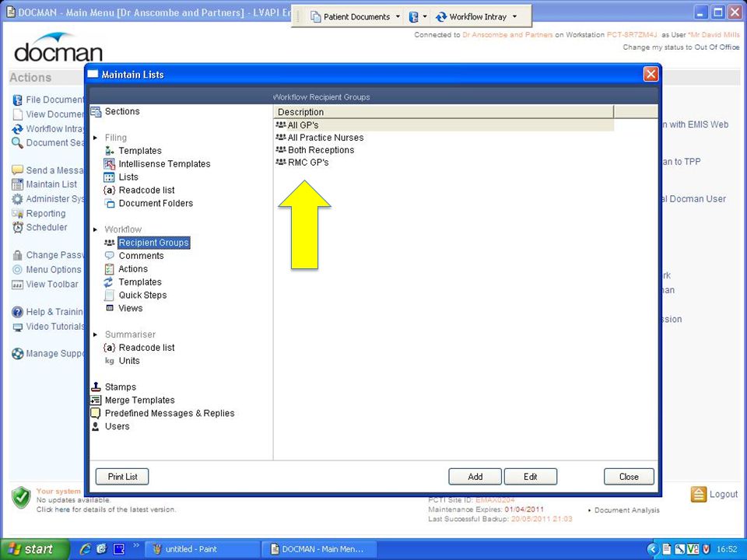Click the Lists icon under Filing
Screen dimensions: 747x560
(109, 177)
